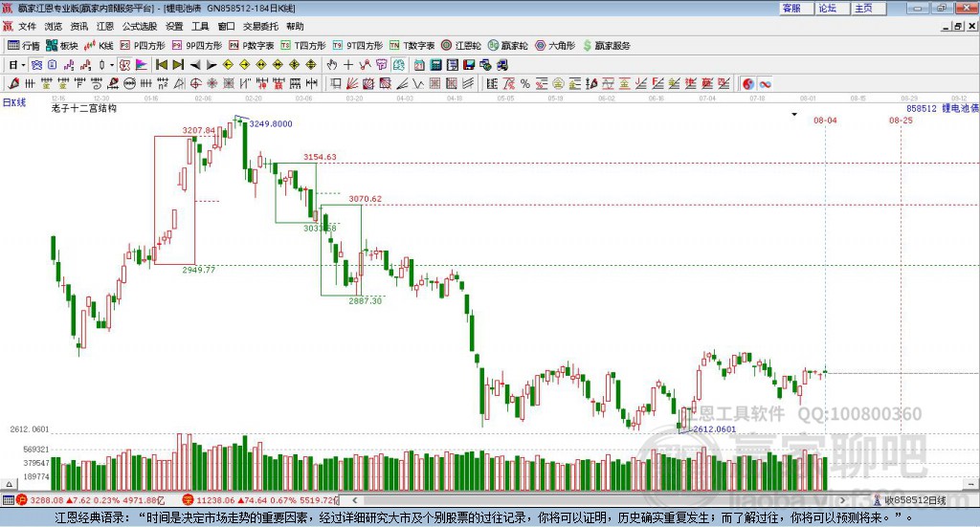Open 六角形 hexagon tool
Viewport: 980px width, 527px height.
tap(555, 46)
